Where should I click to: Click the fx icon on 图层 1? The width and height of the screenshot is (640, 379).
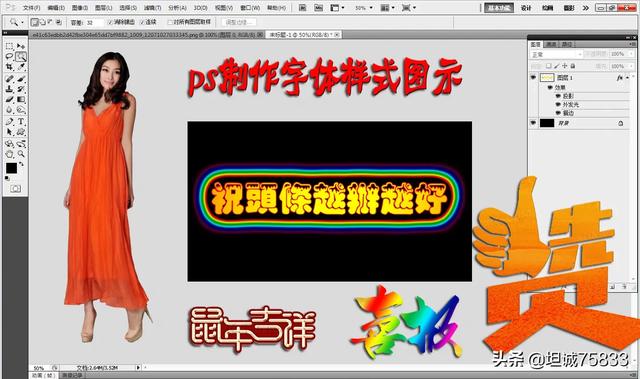pyautogui.click(x=620, y=78)
